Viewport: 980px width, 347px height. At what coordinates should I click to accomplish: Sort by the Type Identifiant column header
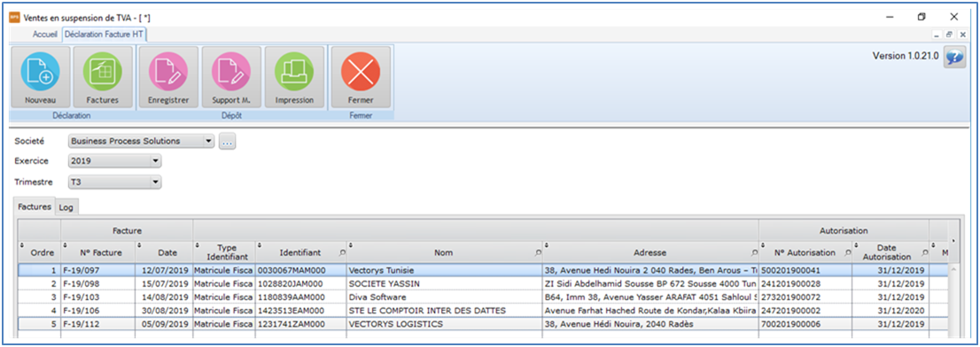224,252
